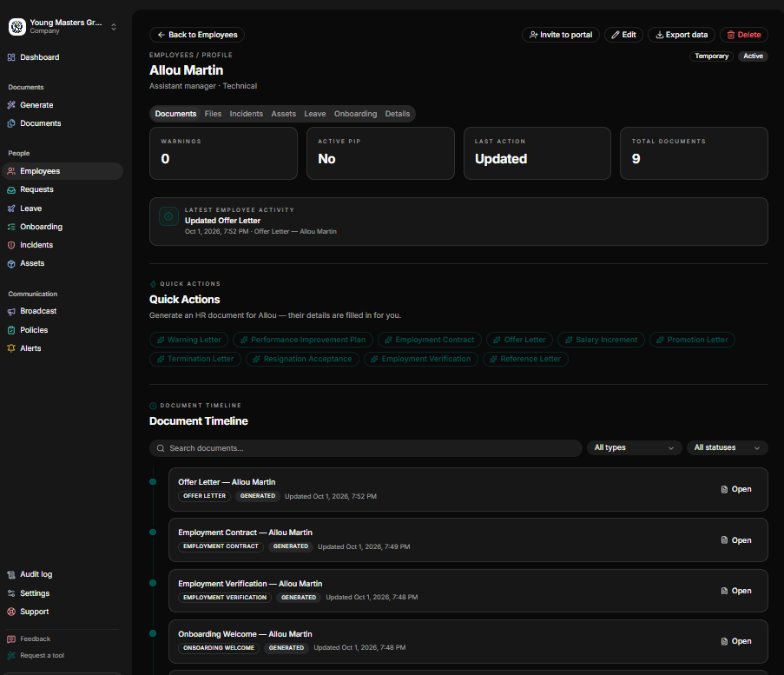Go to Employees in the sidebar
This screenshot has height=675, width=784.
tap(62, 171)
